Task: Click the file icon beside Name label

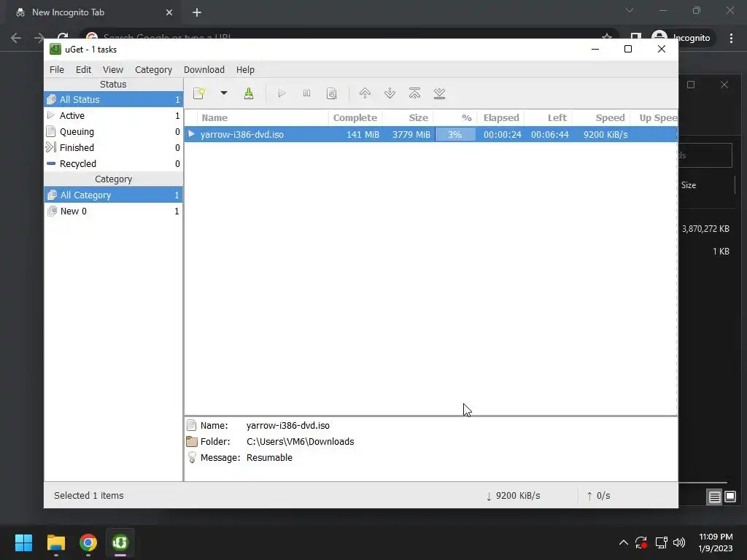Action: click(192, 425)
